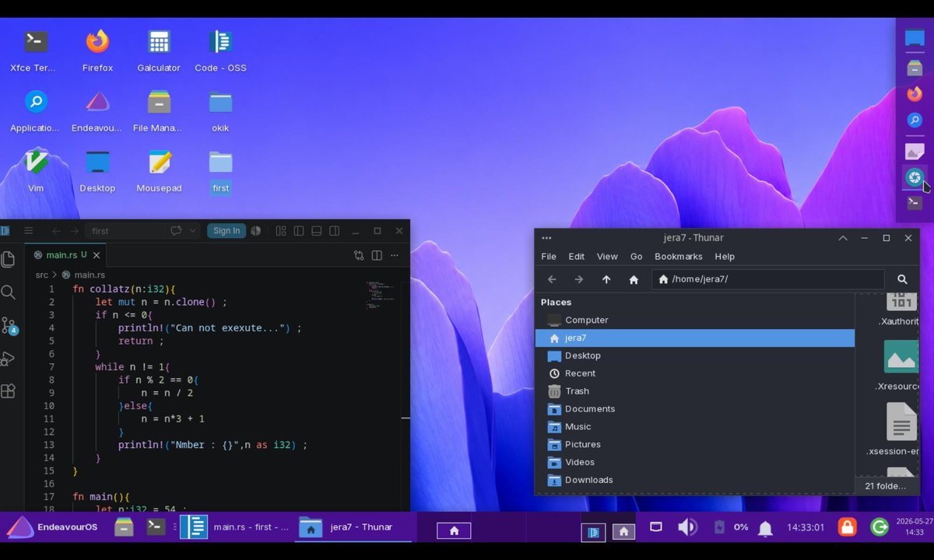Toggle the primary side bar in Code
The image size is (934, 560).
point(299,231)
